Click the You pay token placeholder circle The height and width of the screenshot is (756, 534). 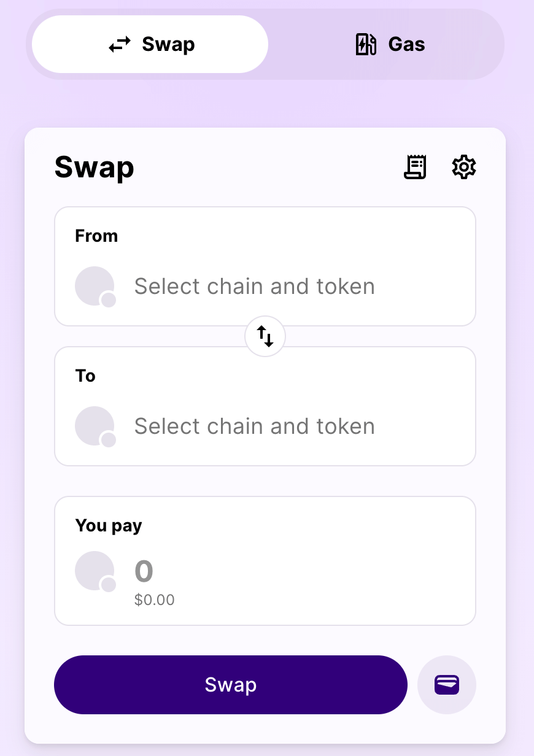coord(95,571)
